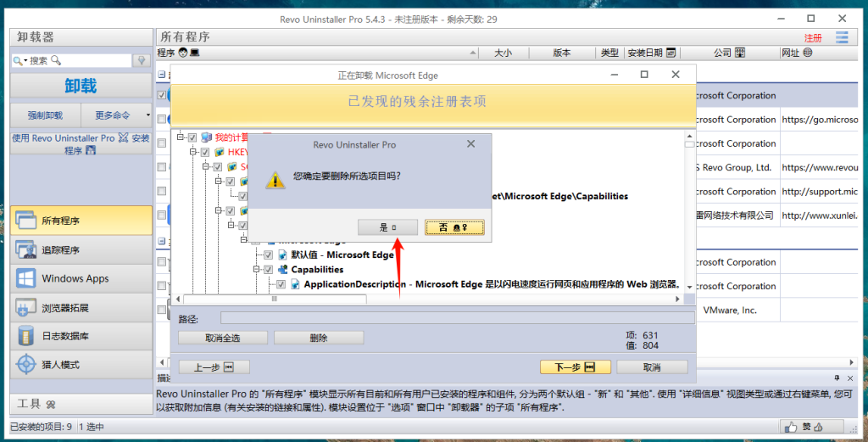Click the 默认值 - Microsoft Edge value icon

coord(282,255)
